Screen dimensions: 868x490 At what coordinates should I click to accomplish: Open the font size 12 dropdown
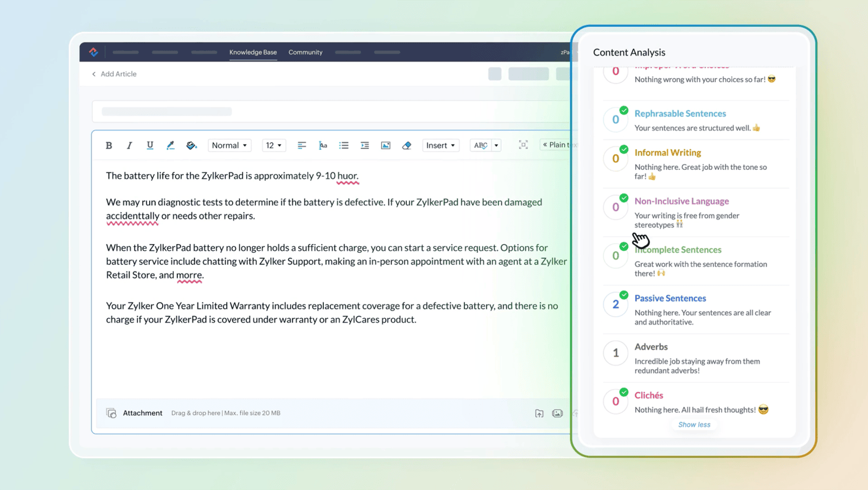click(x=273, y=145)
